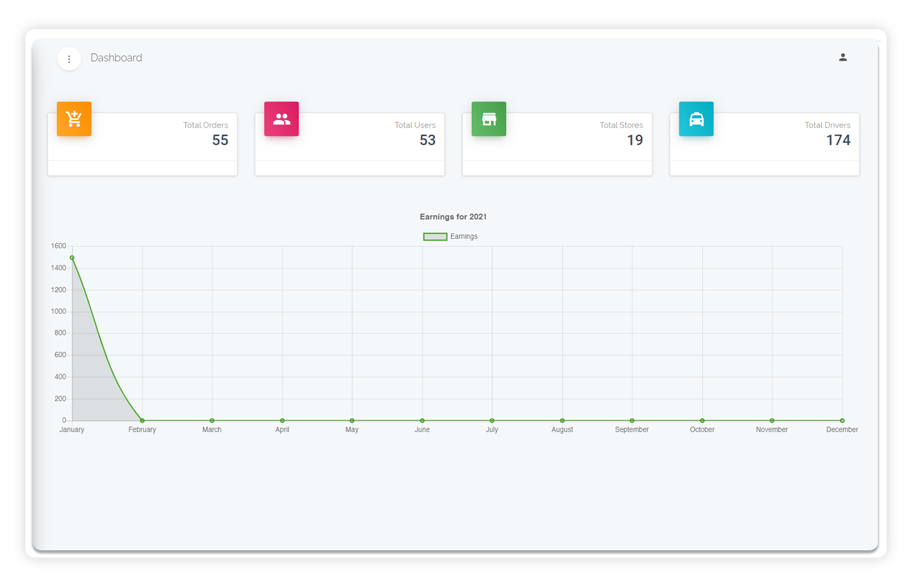Screen dimensions: 917x588
Task: Select the June data point on chart
Action: (422, 421)
